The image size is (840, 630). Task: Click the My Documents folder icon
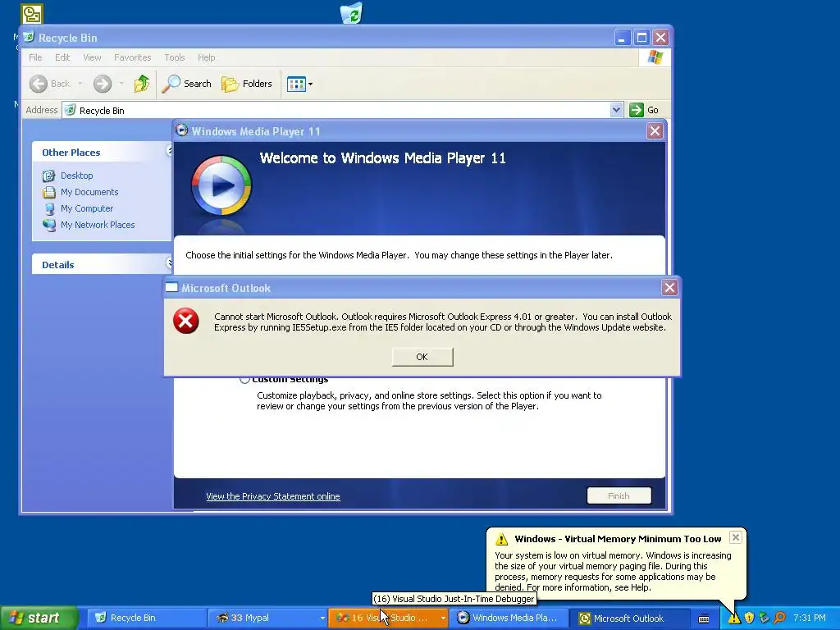click(x=48, y=192)
